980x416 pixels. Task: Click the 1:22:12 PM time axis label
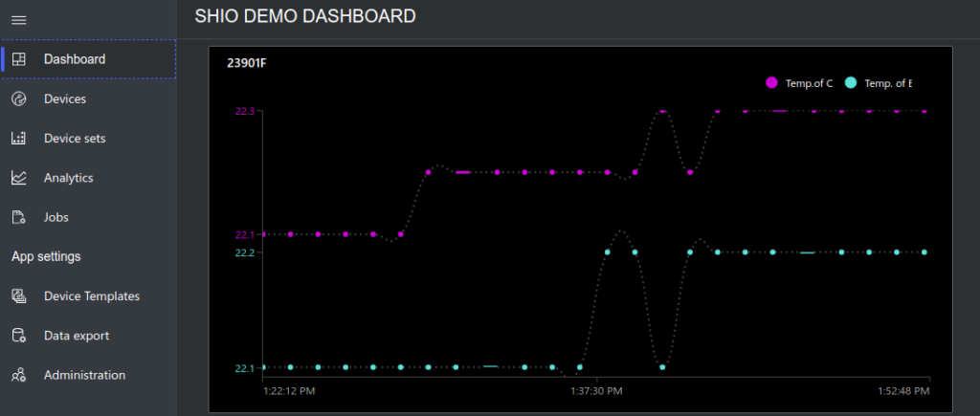(289, 391)
